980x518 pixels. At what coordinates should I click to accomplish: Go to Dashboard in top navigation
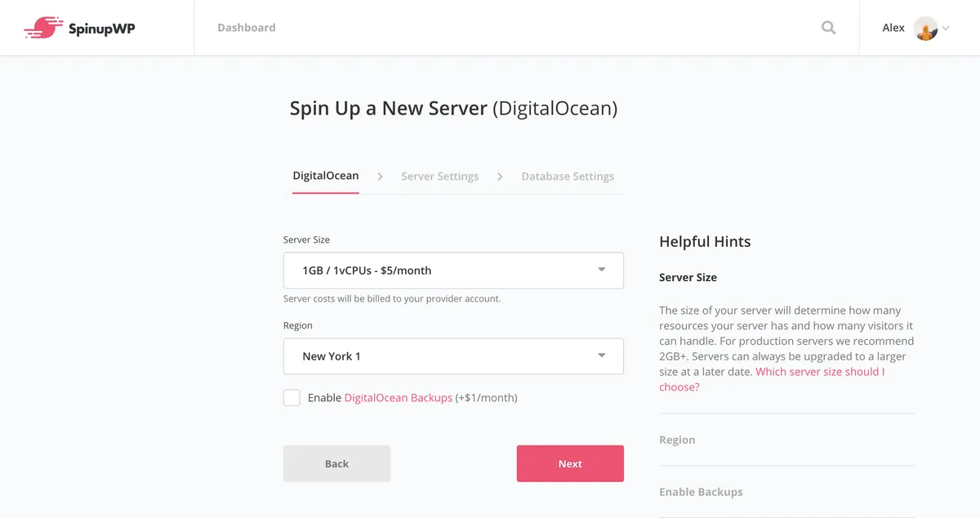click(246, 28)
